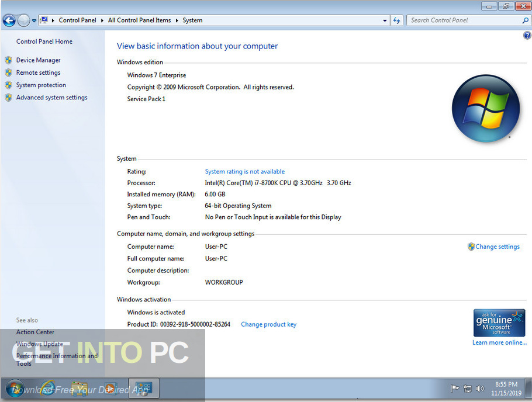Click the shield icon beside Change settings
Image resolution: width=532 pixels, height=402 pixels.
coord(471,247)
